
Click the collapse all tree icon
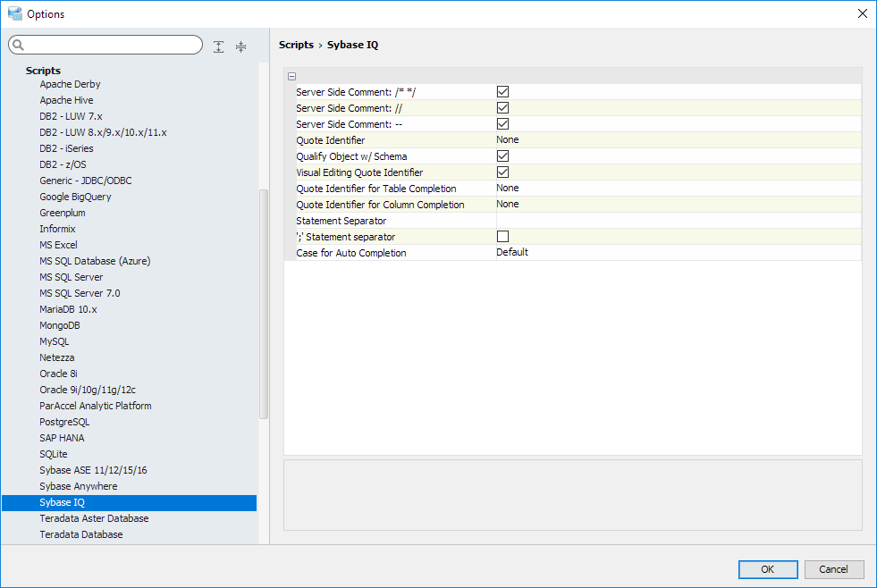(x=240, y=46)
